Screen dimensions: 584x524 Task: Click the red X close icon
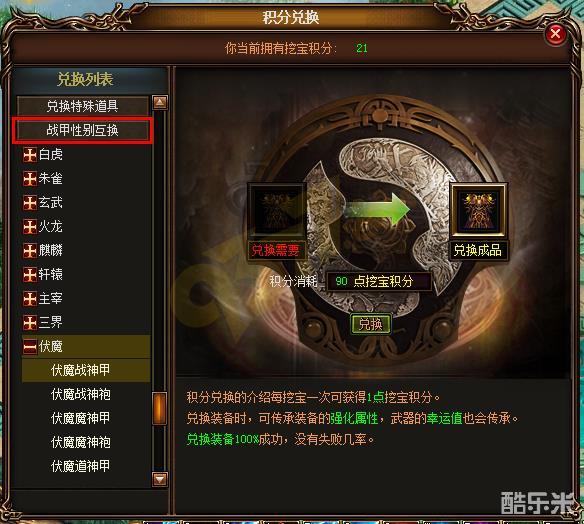tap(555, 34)
